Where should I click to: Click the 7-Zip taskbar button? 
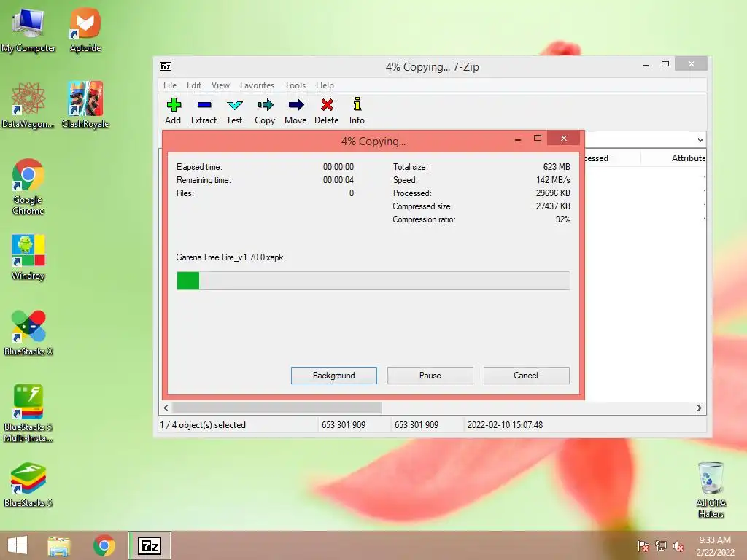pyautogui.click(x=149, y=545)
